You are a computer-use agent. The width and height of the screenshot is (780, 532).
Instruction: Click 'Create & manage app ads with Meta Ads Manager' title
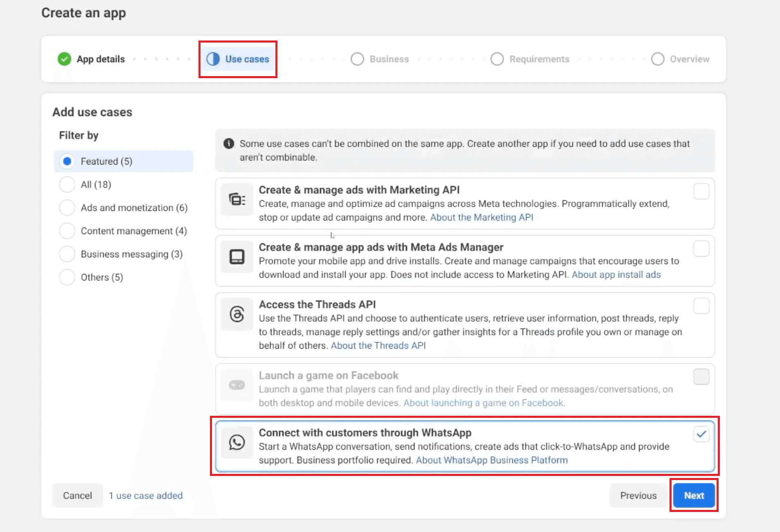point(381,247)
